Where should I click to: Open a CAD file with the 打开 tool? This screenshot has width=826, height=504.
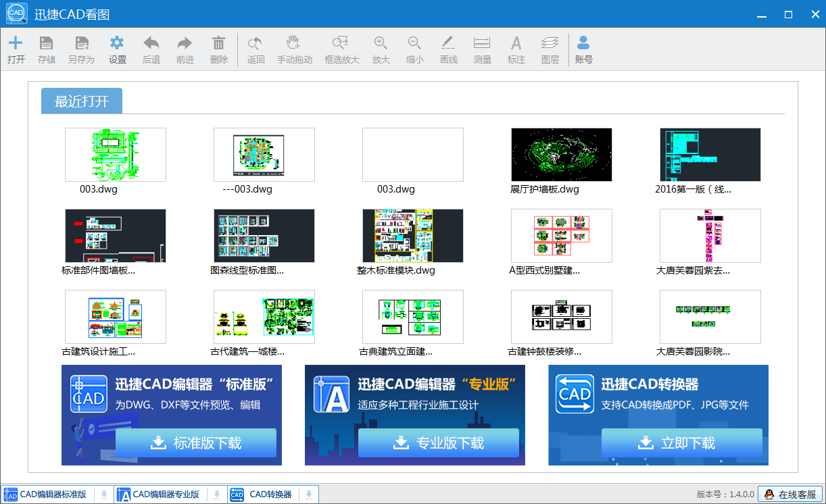(x=16, y=49)
